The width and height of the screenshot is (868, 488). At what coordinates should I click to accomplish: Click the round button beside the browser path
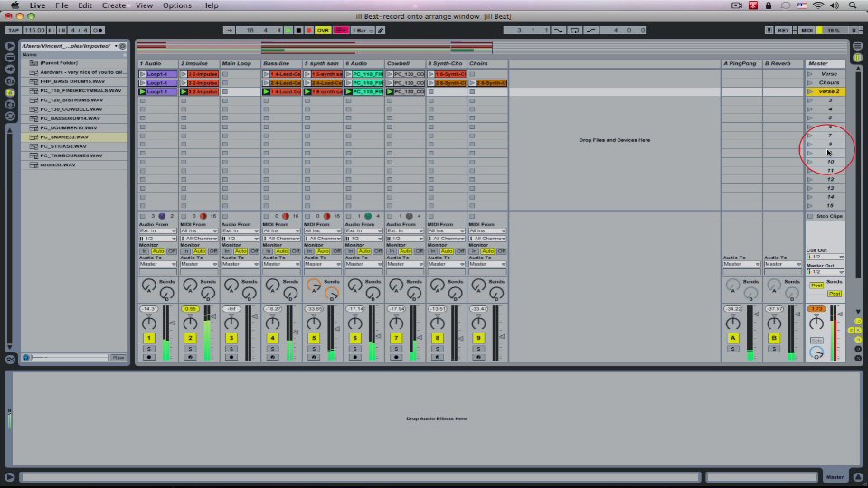coord(123,46)
